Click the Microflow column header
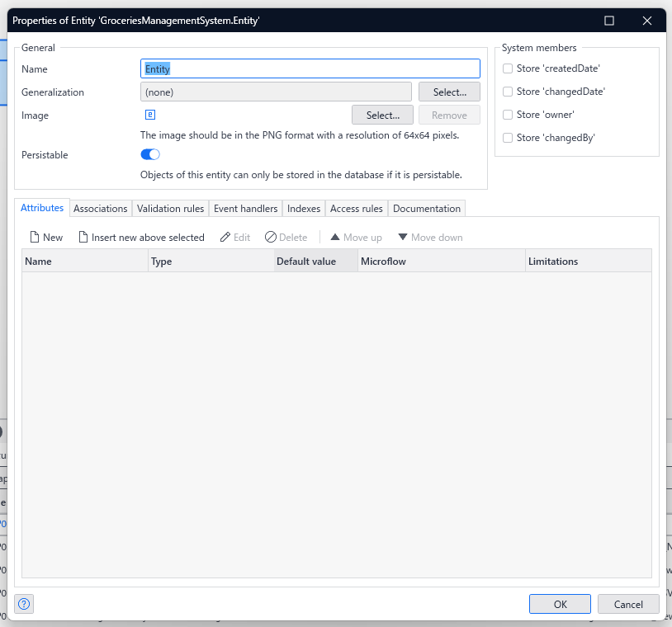672x627 pixels. pyautogui.click(x=442, y=262)
